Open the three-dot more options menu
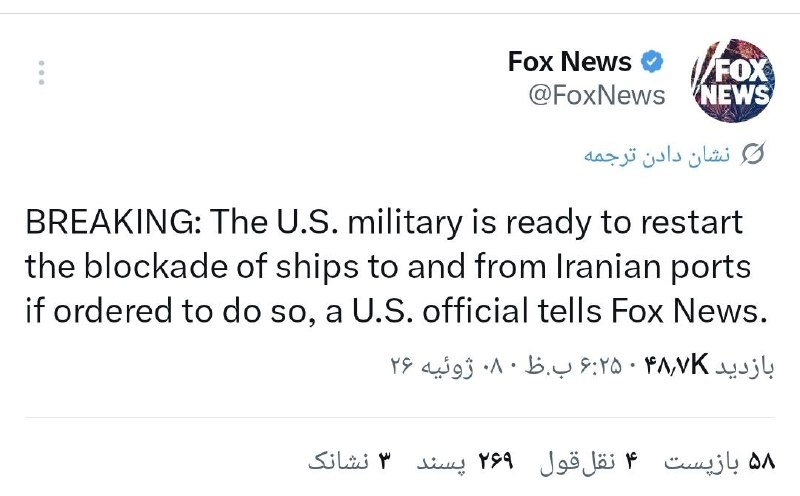This screenshot has width=800, height=496. (x=41, y=73)
